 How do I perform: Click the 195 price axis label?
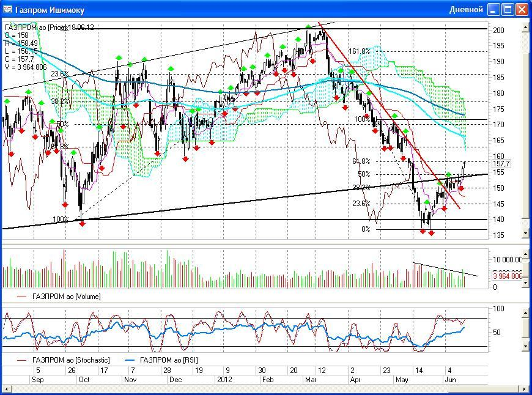tap(498, 46)
